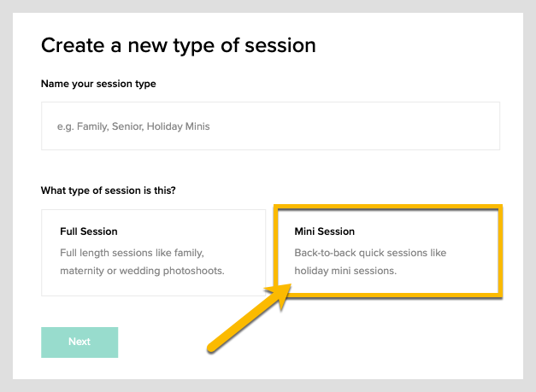536x392 pixels.
Task: Click the 'What type of session is this?' label
Action: [x=108, y=190]
